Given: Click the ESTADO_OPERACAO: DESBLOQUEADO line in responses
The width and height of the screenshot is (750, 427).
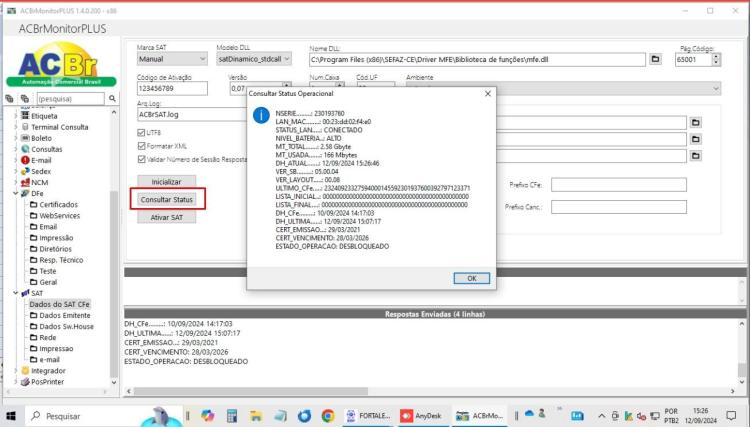Looking at the screenshot, I should pyautogui.click(x=186, y=361).
